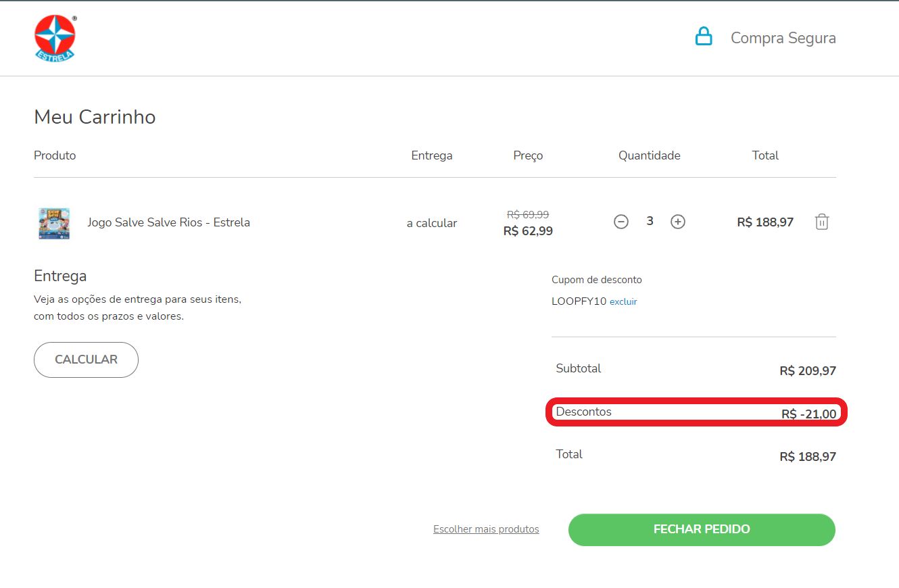Click the FECHAR PEDIDO button
The width and height of the screenshot is (899, 588).
point(702,529)
